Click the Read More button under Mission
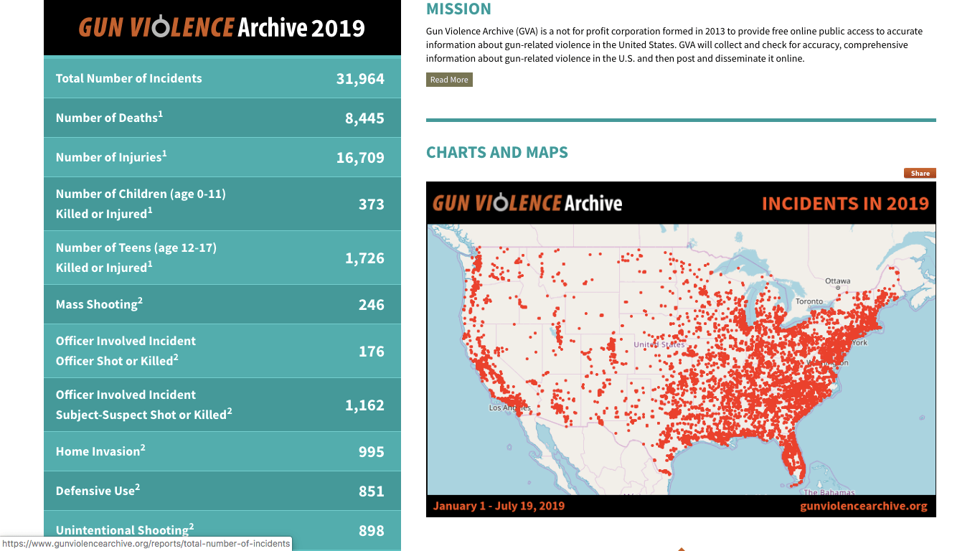 pyautogui.click(x=449, y=80)
